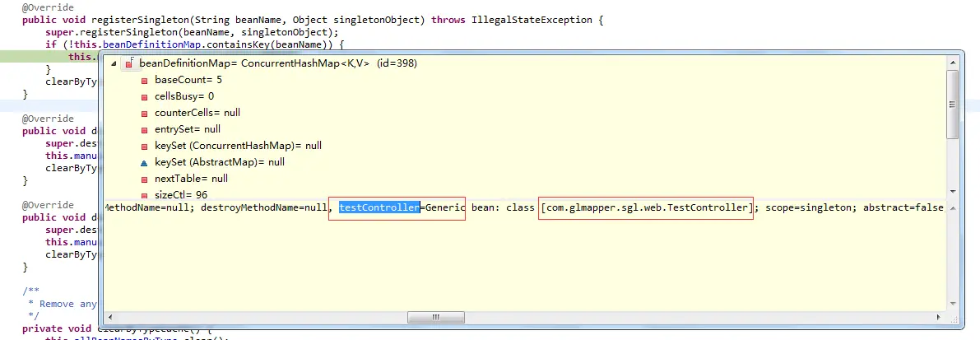Viewport: 980px width, 340px height.
Task: Click super.registerSingleton(beanName, singletonObject) line
Action: (x=192, y=32)
